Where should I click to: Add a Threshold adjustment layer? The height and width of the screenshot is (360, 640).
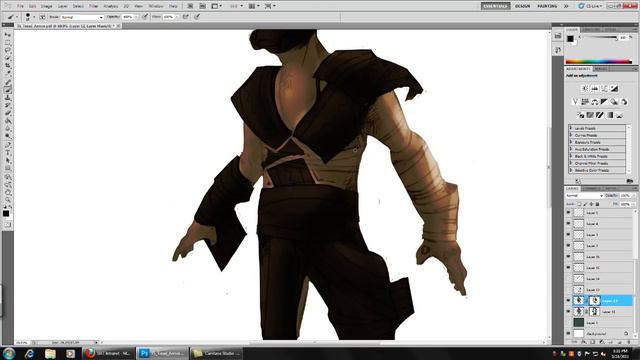[600, 116]
